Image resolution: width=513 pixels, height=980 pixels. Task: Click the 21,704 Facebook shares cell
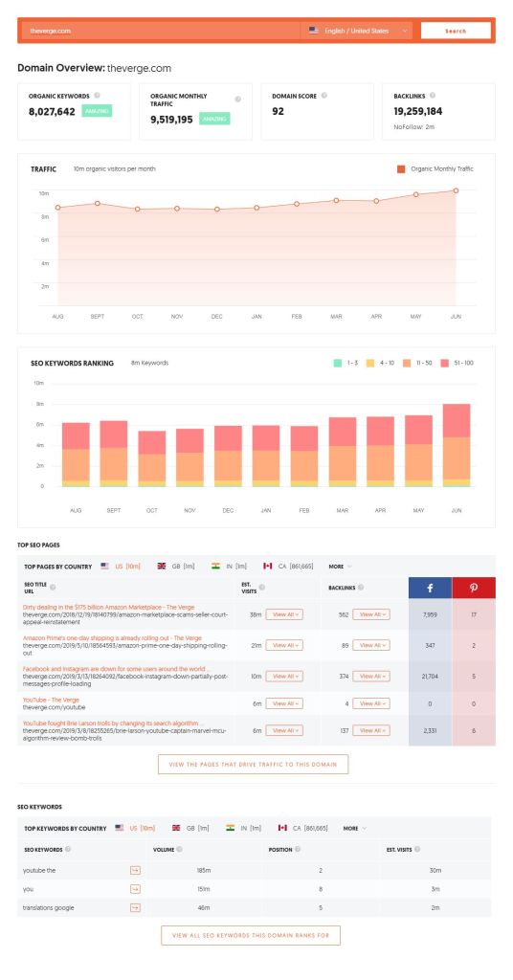[x=430, y=677]
